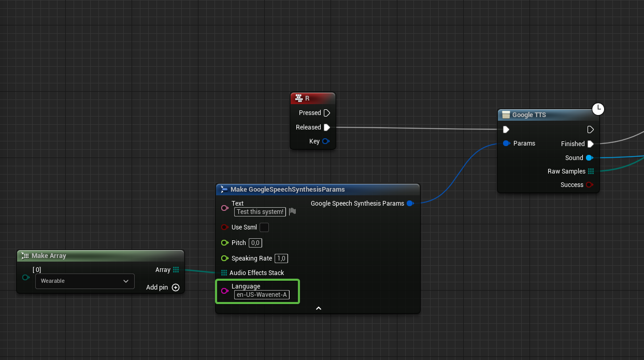Click the Finished execution pin on Google TTS
The image size is (644, 360).
pyautogui.click(x=590, y=144)
